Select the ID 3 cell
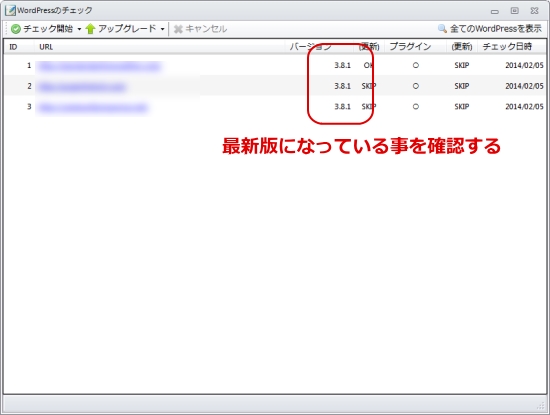 (29, 107)
